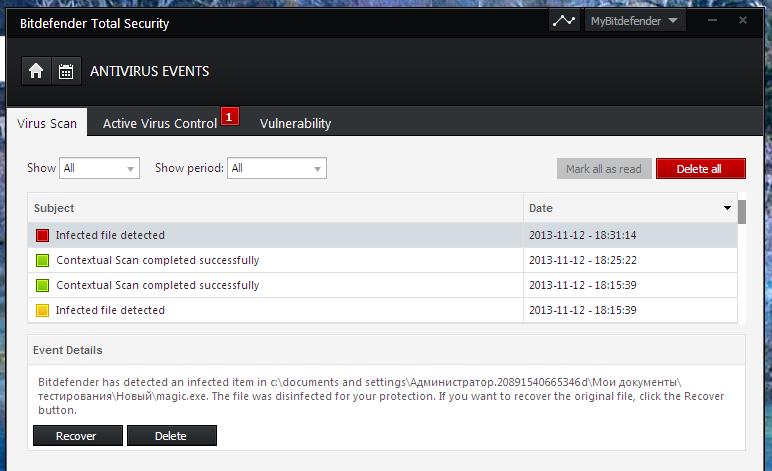The width and height of the screenshot is (772, 471).
Task: Click green icon of 18:25:22 contextual scan
Action: [42, 261]
